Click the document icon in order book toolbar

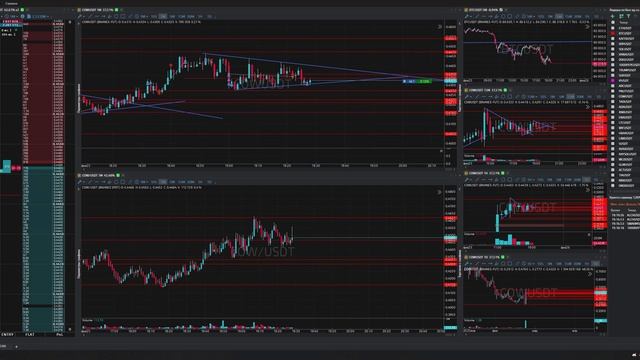click(x=29, y=16)
